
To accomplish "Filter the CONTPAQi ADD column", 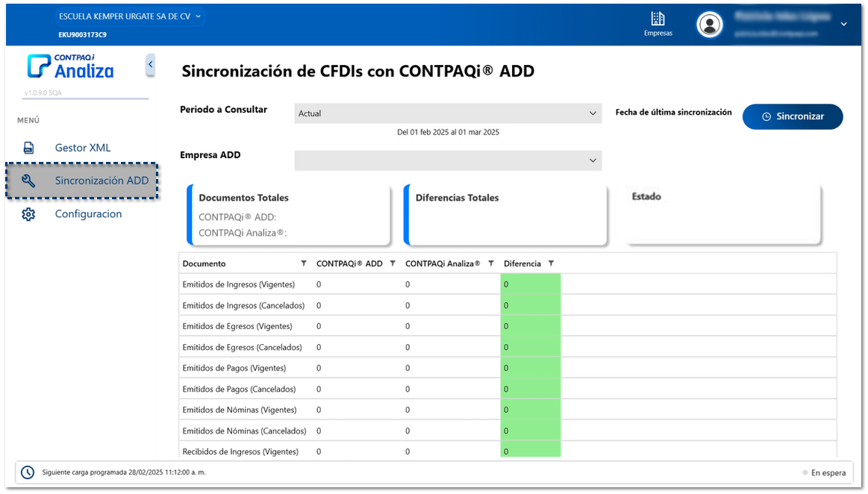I will (393, 263).
